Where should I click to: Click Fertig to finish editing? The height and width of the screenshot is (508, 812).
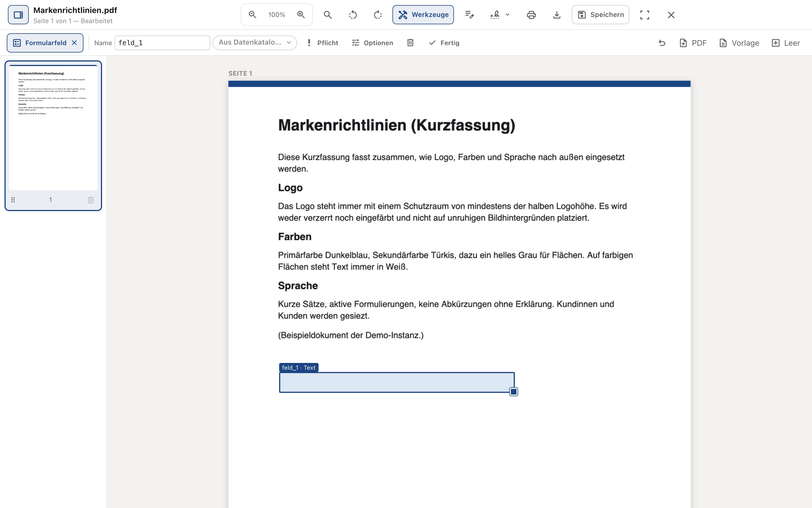[x=444, y=43]
